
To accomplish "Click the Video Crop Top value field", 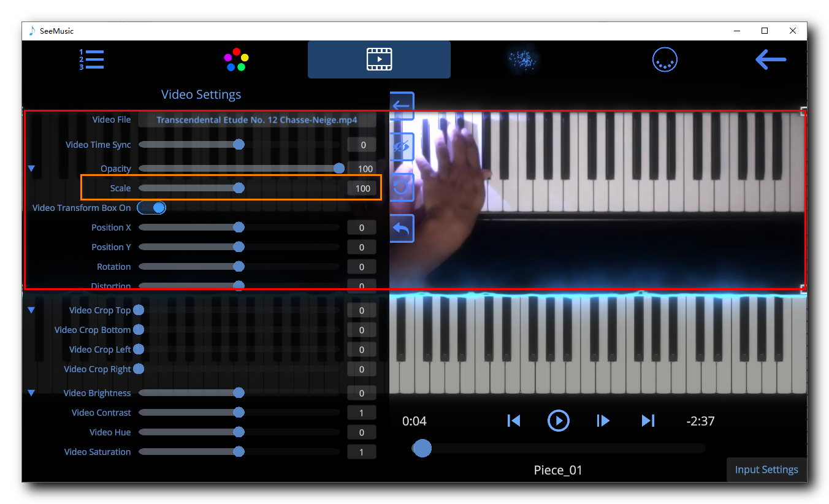I will pos(362,310).
